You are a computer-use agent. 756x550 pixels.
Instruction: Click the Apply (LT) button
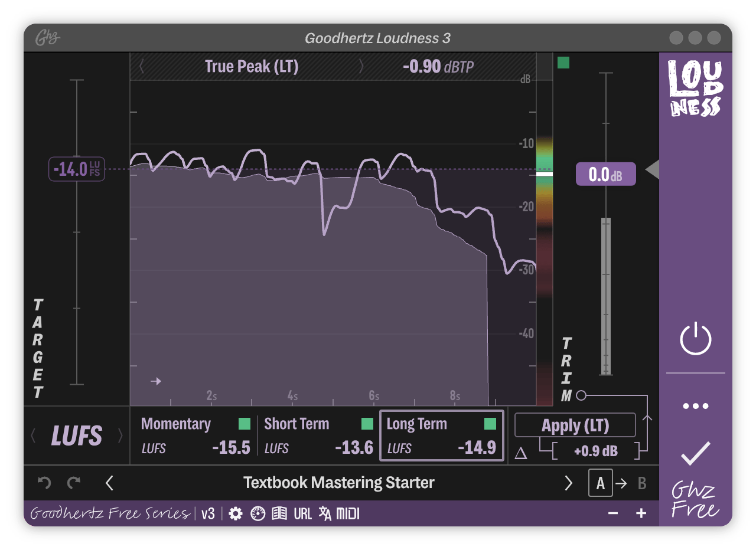(575, 425)
